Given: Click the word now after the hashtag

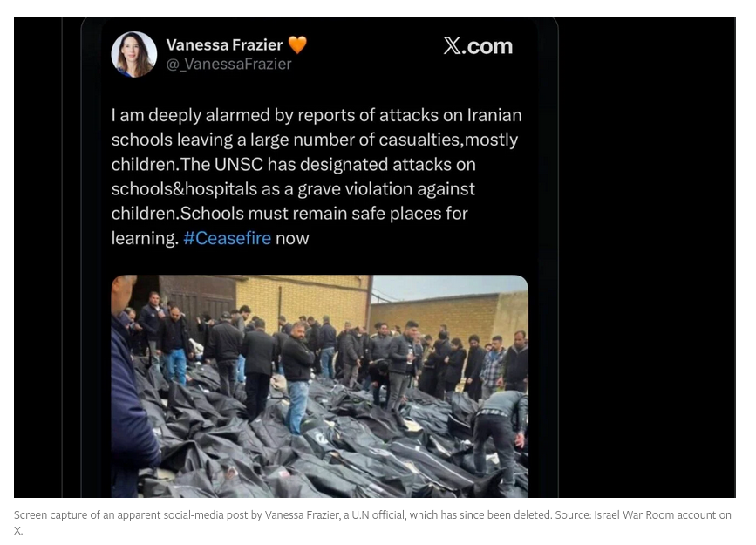Looking at the screenshot, I should pyautogui.click(x=292, y=239).
